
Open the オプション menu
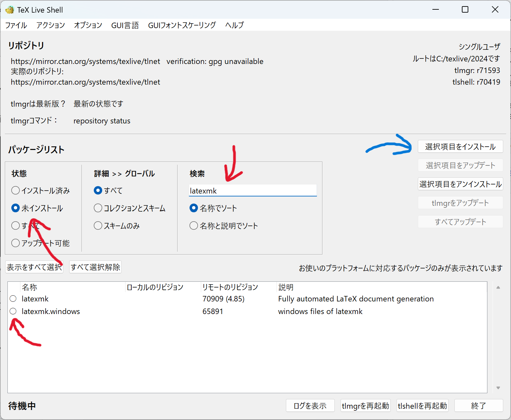[88, 25]
